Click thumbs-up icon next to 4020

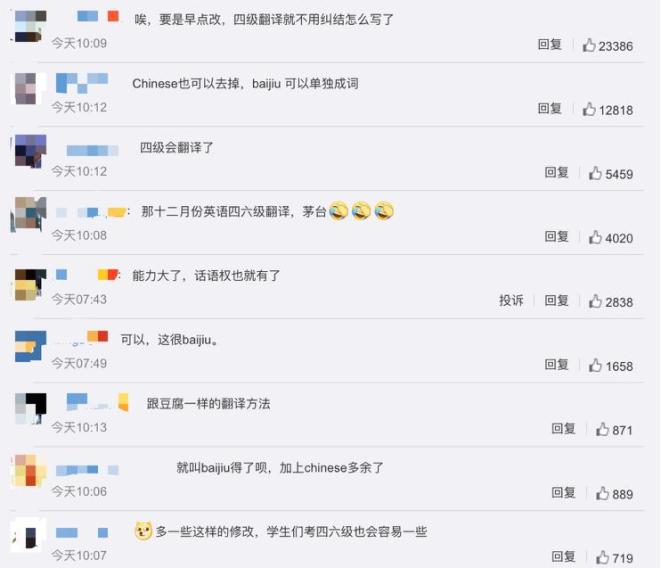coord(595,237)
